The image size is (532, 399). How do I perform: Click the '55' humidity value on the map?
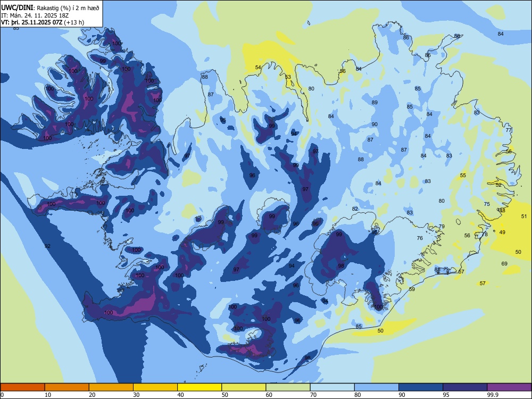click(463, 176)
